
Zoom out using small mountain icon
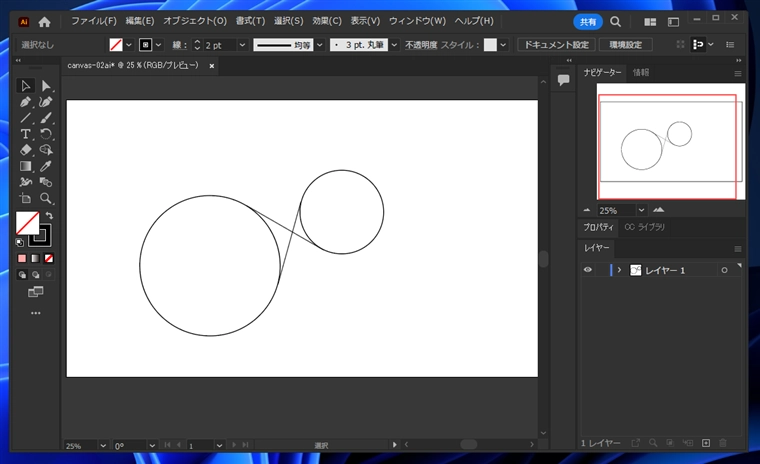(587, 210)
